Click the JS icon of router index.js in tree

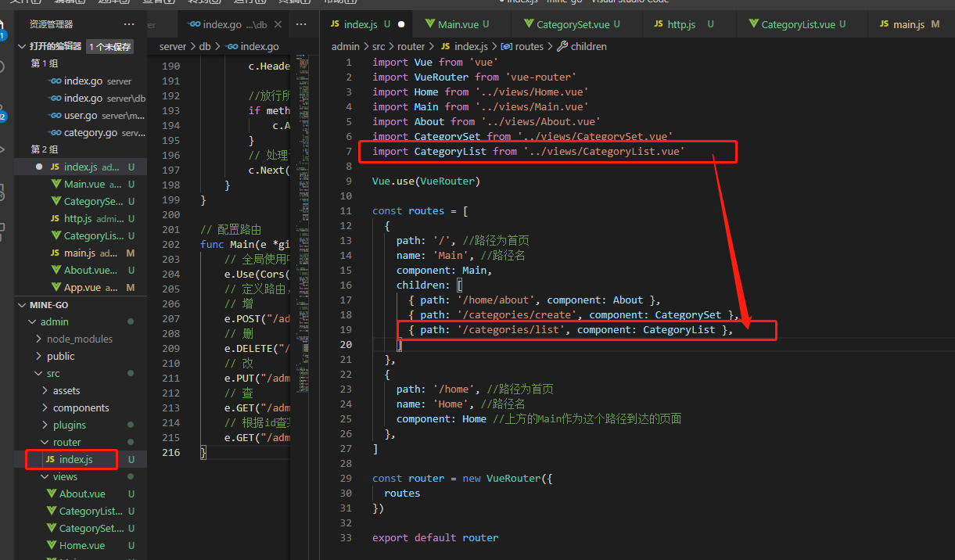click(51, 460)
